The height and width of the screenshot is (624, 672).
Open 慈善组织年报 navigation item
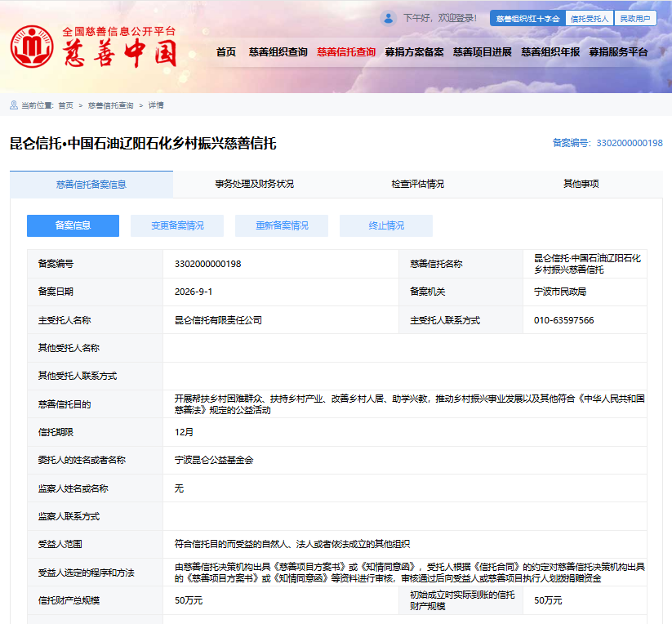(x=550, y=52)
